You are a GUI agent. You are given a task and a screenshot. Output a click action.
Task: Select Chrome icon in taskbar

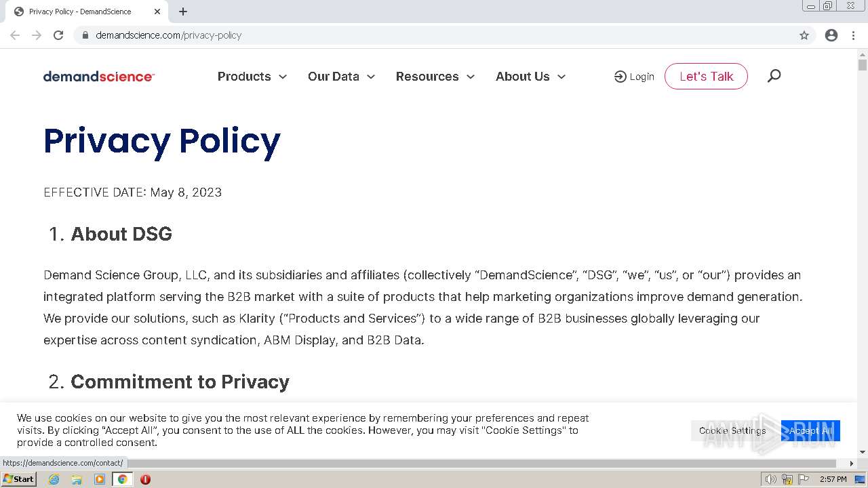(x=123, y=479)
